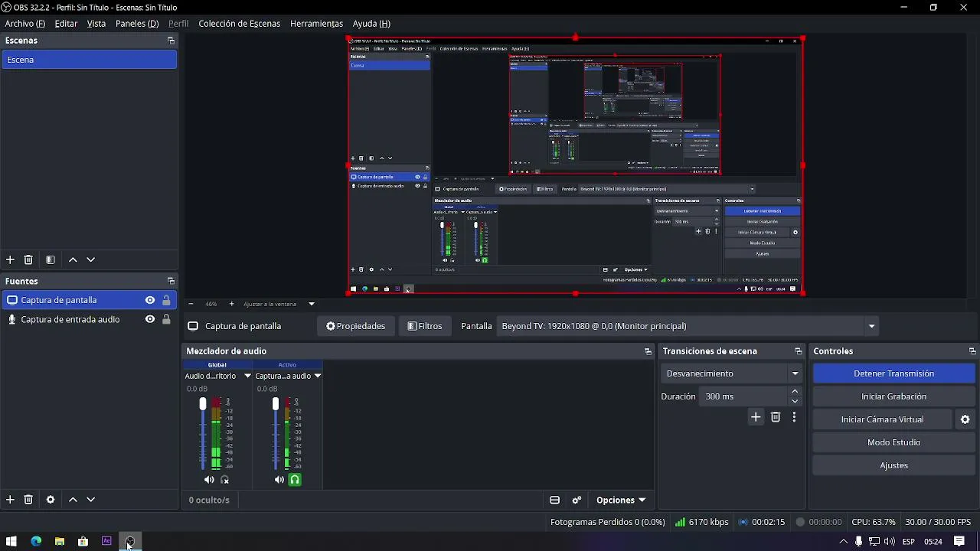Expand Captura de entrada audio channel menu
980x551 pixels.
[x=317, y=376]
